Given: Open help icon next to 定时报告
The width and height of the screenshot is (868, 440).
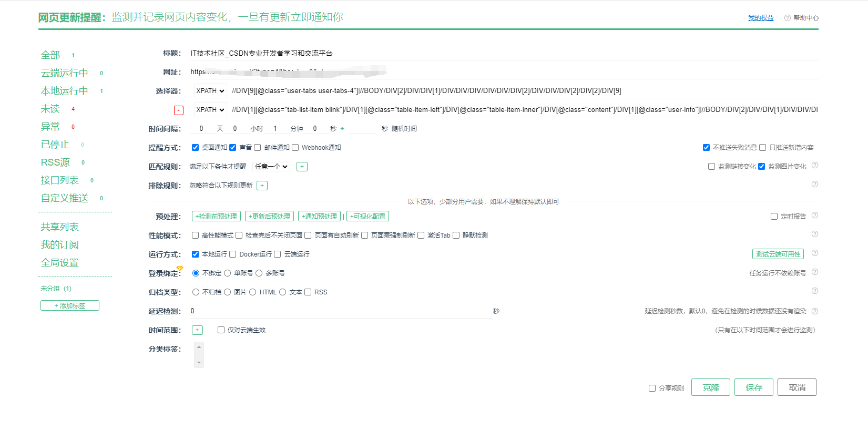Looking at the screenshot, I should [815, 215].
